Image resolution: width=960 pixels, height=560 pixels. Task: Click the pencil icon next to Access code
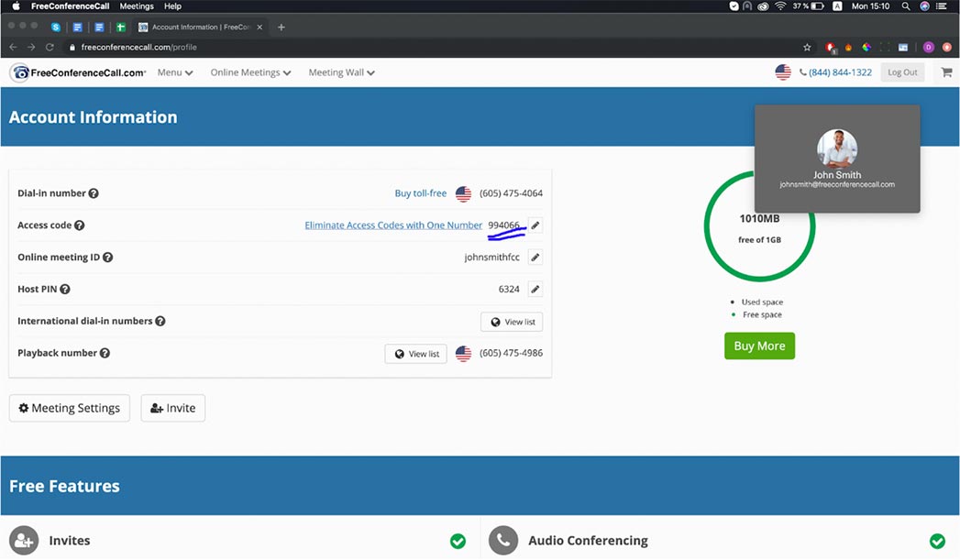pyautogui.click(x=535, y=225)
